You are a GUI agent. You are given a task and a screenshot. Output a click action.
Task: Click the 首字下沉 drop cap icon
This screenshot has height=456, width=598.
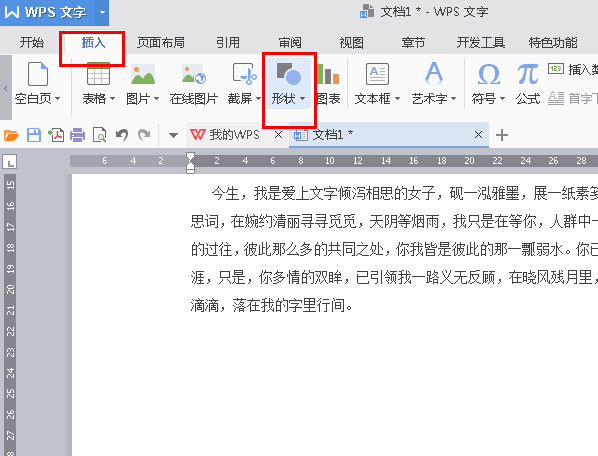(556, 98)
